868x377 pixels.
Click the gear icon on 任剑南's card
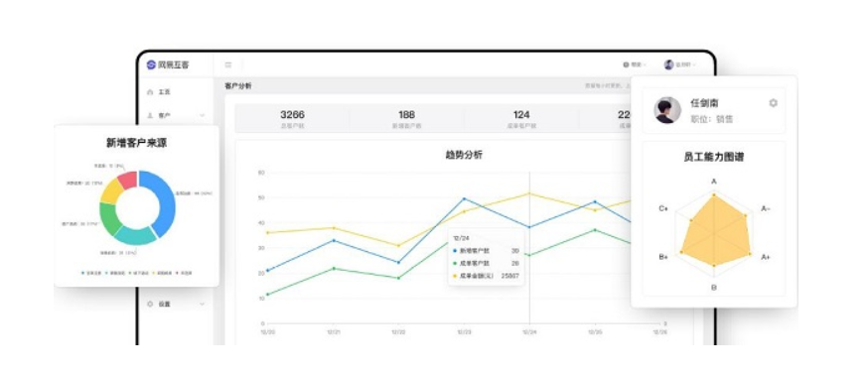(x=774, y=103)
